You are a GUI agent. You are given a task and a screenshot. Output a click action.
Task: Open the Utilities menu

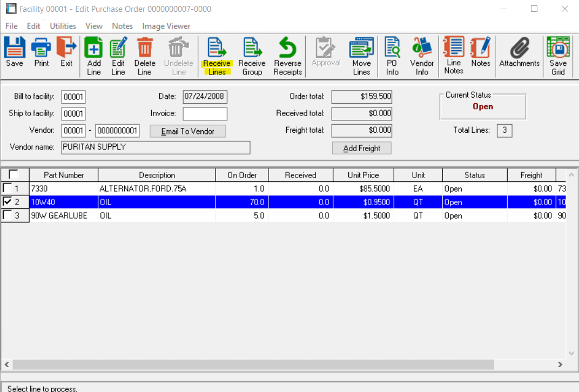(x=63, y=26)
